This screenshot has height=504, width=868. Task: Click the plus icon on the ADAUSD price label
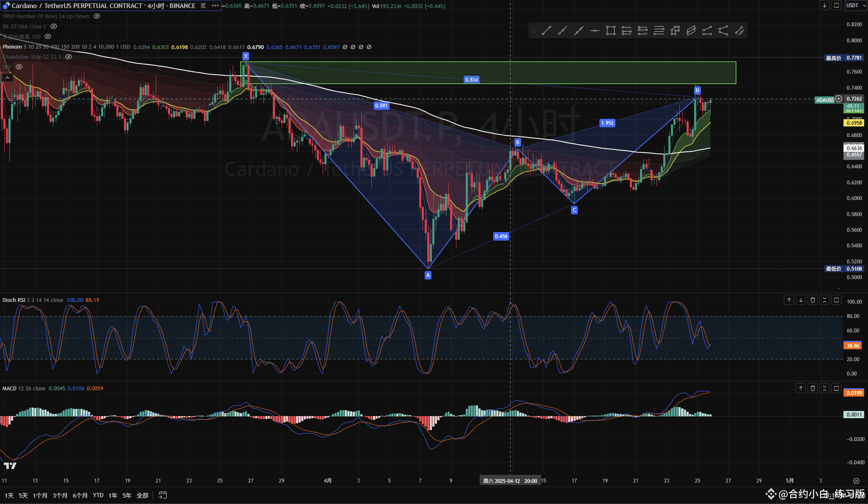(838, 99)
